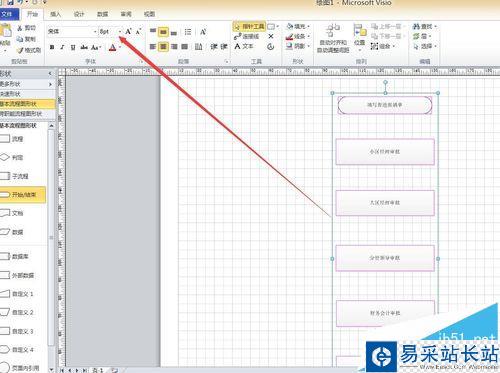Click the 剪切 (Cut) button
Image resolution: width=500 pixels, height=373 pixels.
tap(27, 28)
